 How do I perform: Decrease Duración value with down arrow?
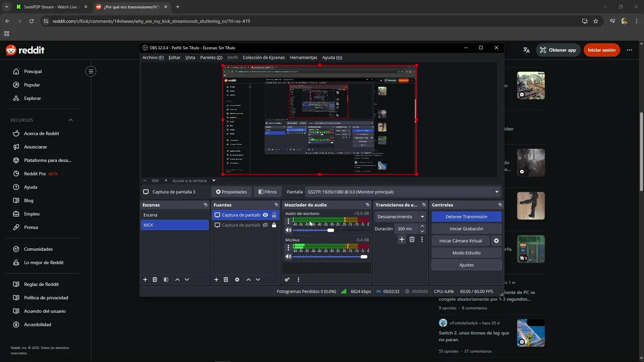point(422,231)
